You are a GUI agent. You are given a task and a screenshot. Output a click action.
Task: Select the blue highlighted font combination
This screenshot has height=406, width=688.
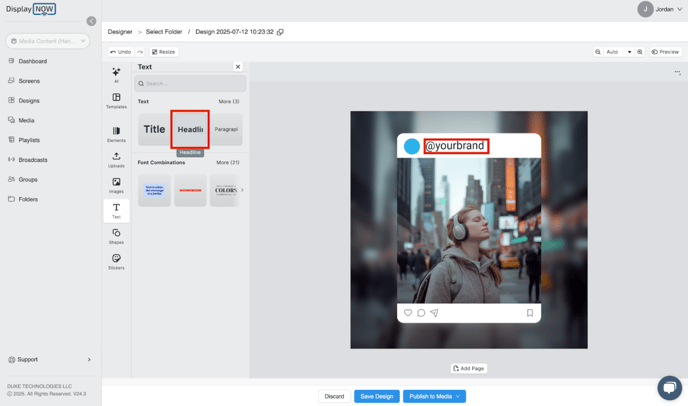coord(154,190)
